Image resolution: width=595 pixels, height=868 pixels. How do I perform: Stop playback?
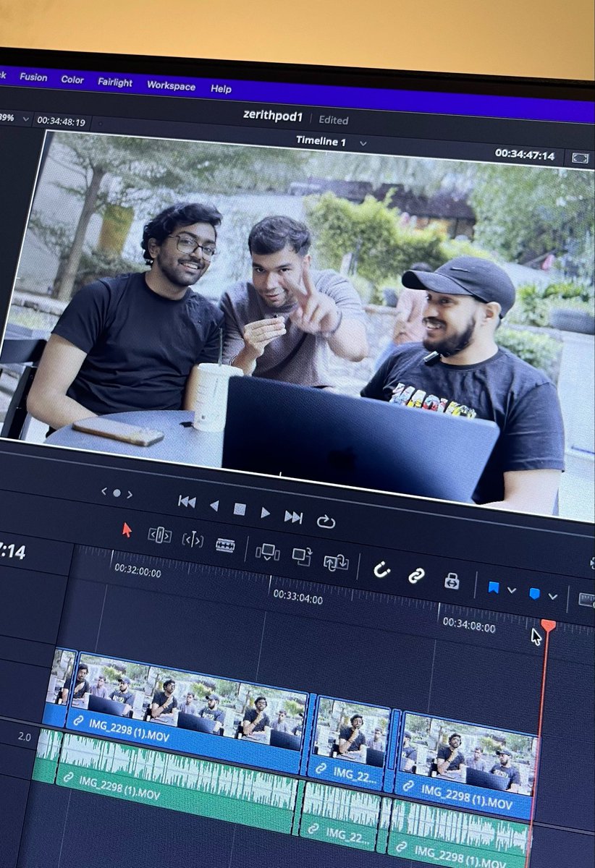[240, 509]
